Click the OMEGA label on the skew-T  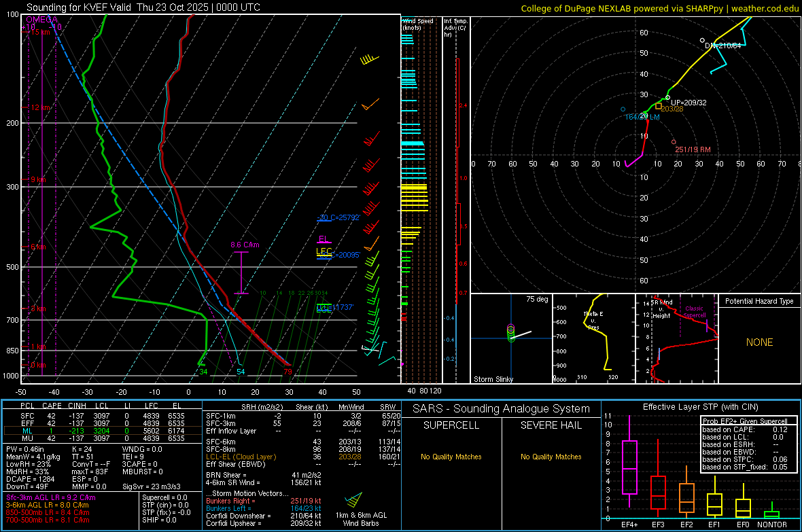[41, 20]
